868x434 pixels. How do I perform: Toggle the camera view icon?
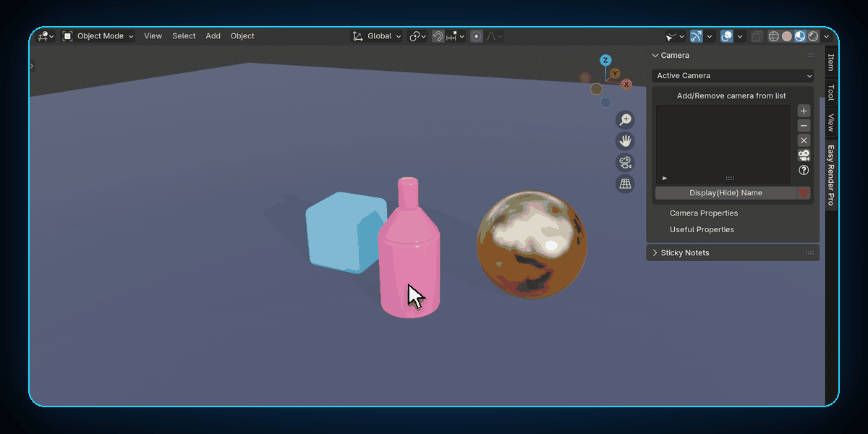coord(625,162)
